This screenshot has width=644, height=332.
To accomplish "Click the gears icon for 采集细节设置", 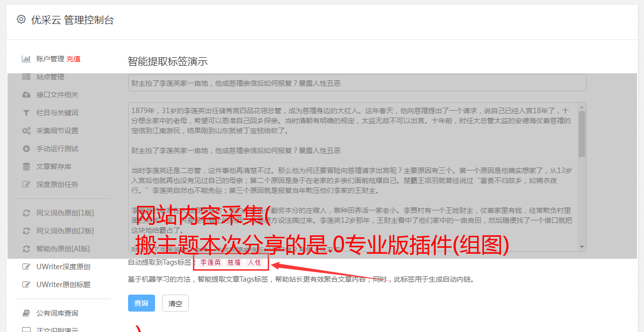I will click(26, 131).
